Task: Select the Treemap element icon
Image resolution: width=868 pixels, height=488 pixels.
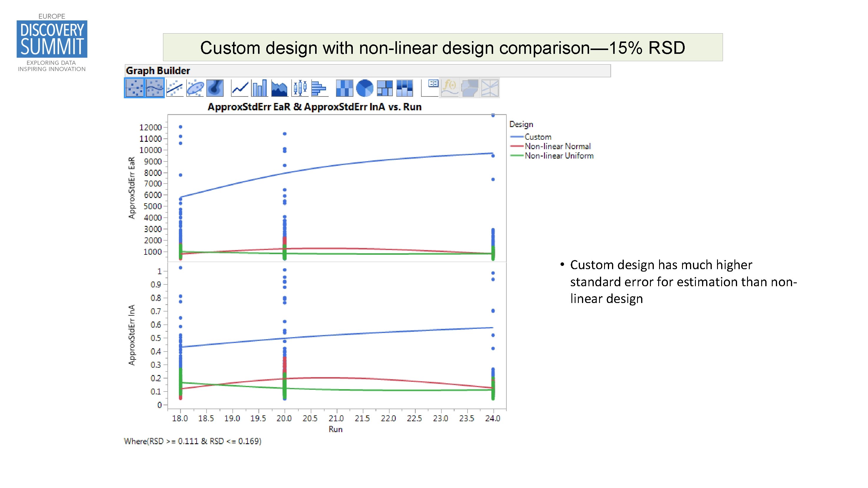Action: click(x=385, y=88)
